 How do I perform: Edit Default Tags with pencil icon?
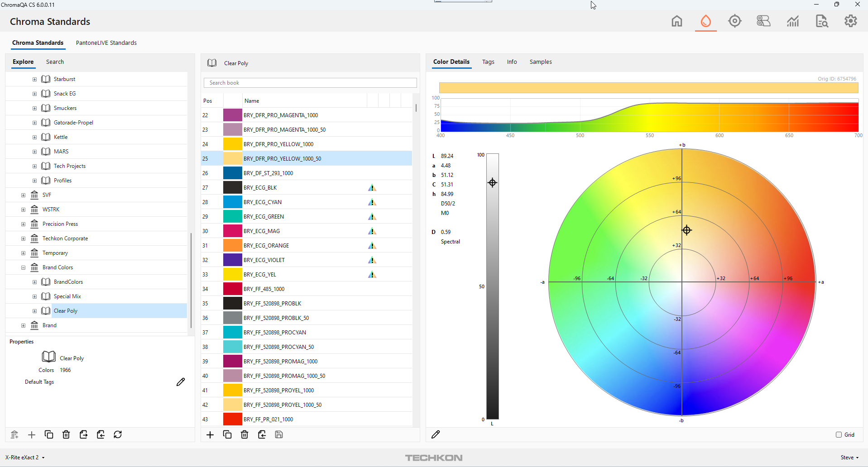pos(181,382)
